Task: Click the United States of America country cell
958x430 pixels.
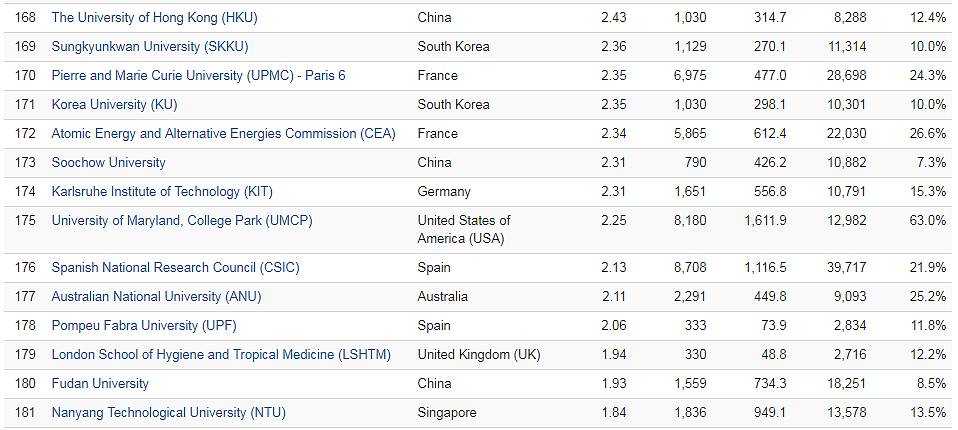Action: click(464, 229)
